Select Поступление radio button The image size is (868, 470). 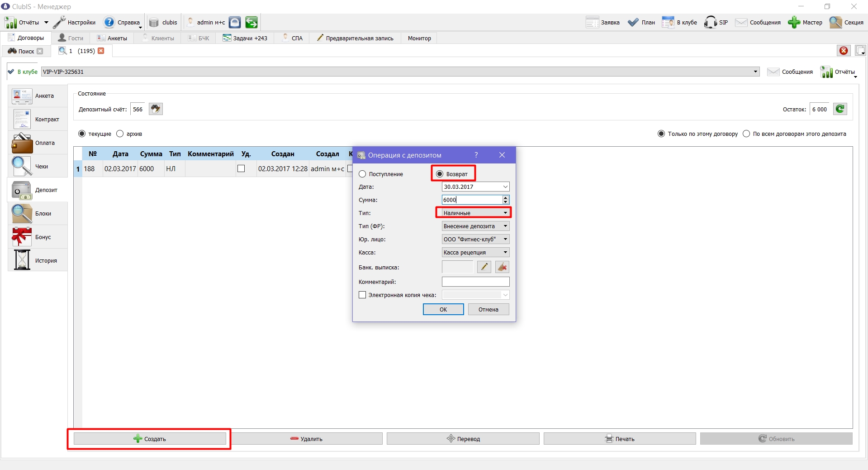tap(362, 174)
